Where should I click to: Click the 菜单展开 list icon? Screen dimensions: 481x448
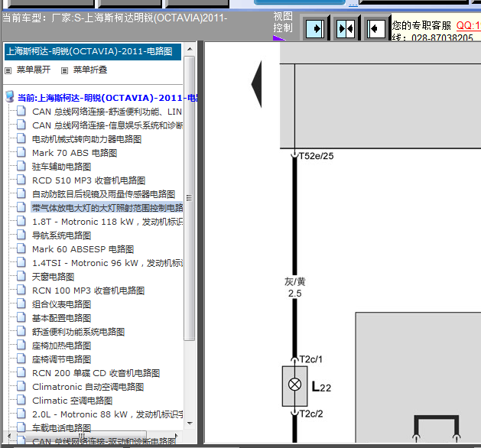pyautogui.click(x=8, y=70)
